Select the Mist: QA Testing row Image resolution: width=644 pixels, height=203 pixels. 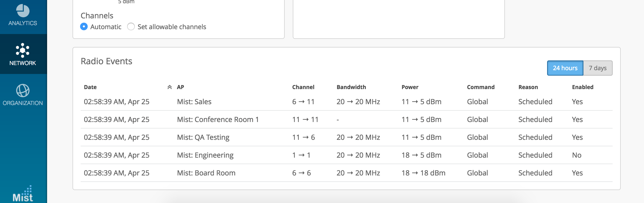(203, 137)
